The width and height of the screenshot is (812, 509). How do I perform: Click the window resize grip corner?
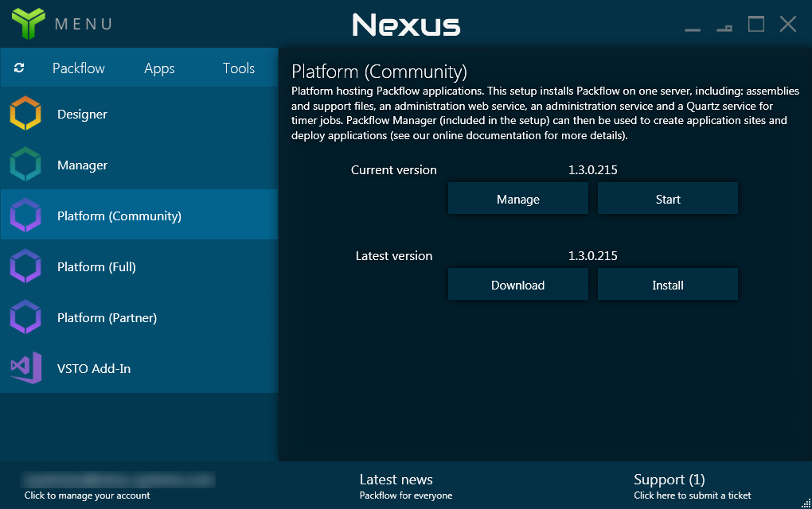point(806,503)
